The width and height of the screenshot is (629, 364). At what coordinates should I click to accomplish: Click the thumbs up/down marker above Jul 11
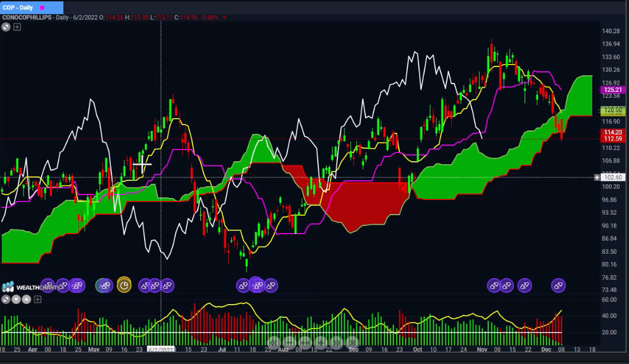point(243,286)
